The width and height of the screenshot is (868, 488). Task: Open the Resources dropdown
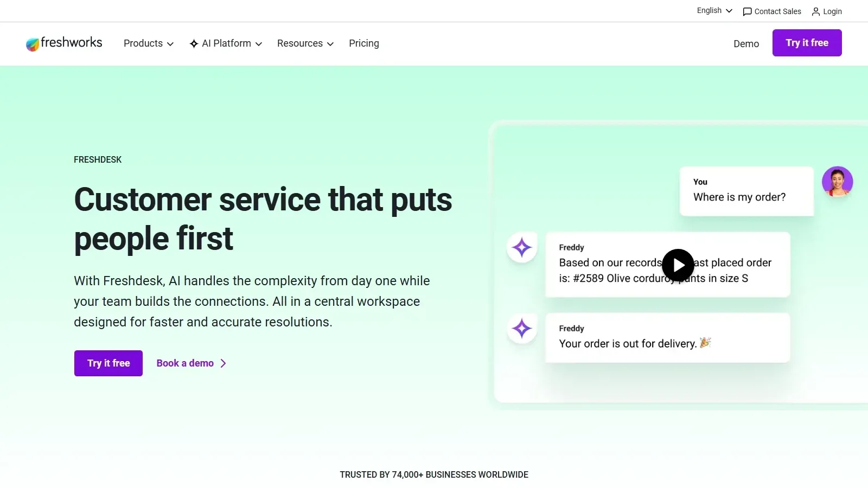(x=305, y=43)
